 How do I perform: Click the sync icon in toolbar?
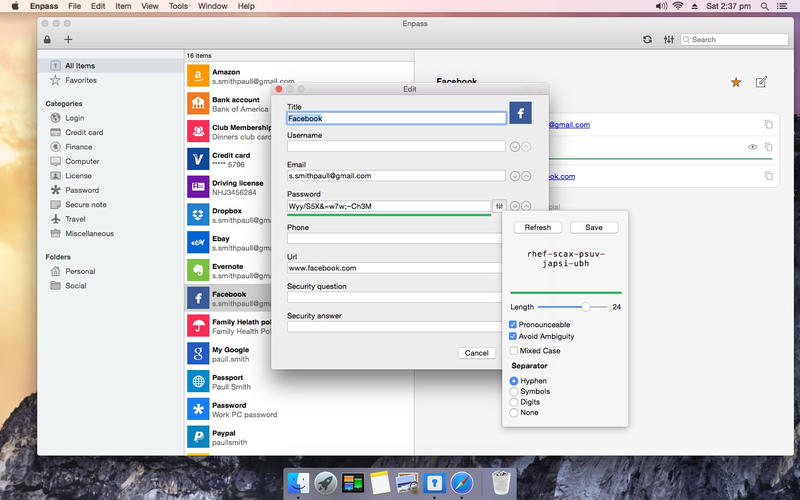tap(647, 40)
